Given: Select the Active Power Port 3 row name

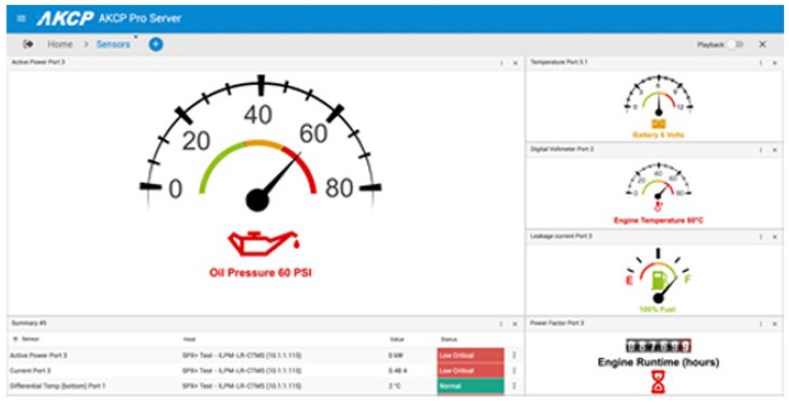Looking at the screenshot, I should [38, 355].
